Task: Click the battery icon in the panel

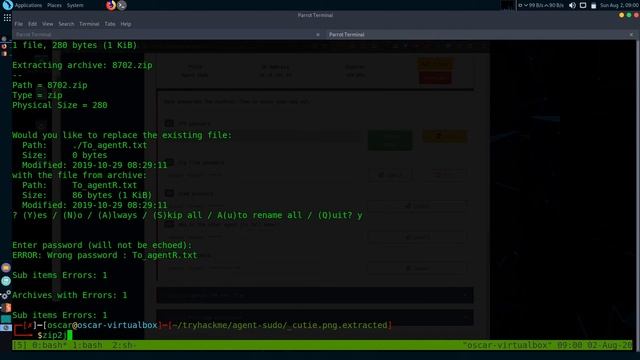Action: click(x=594, y=5)
